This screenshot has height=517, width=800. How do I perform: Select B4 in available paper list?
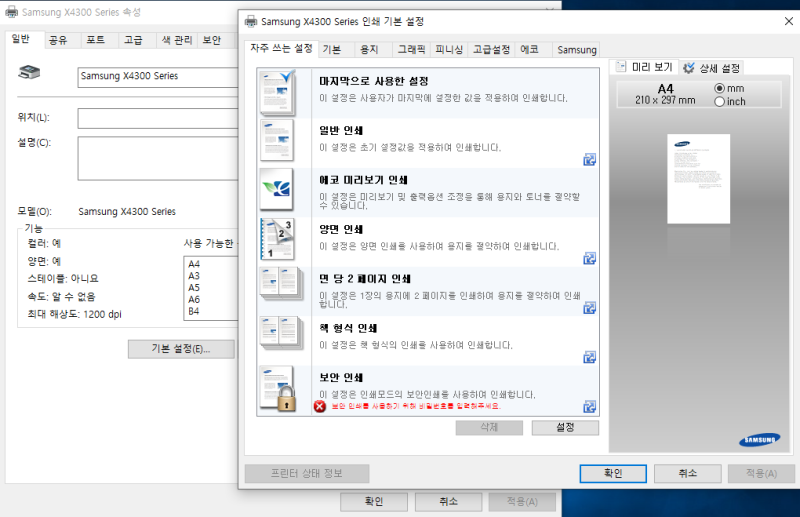tap(194, 311)
